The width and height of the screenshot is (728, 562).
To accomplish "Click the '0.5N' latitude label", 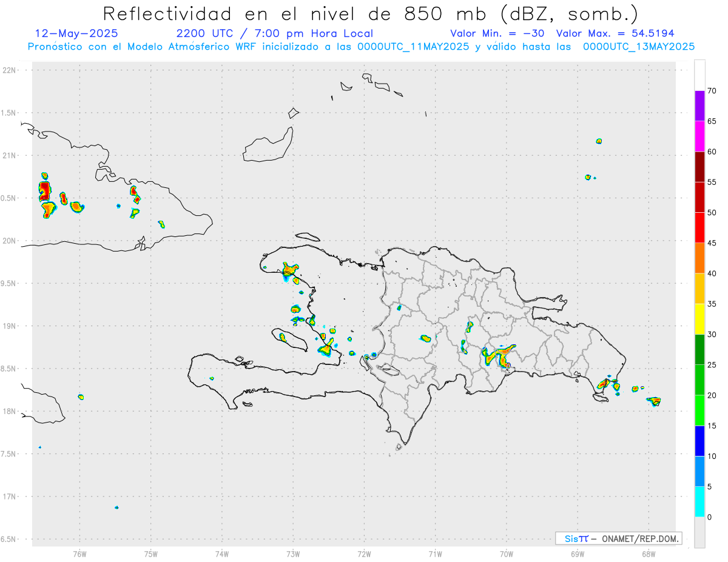I will tap(9, 198).
